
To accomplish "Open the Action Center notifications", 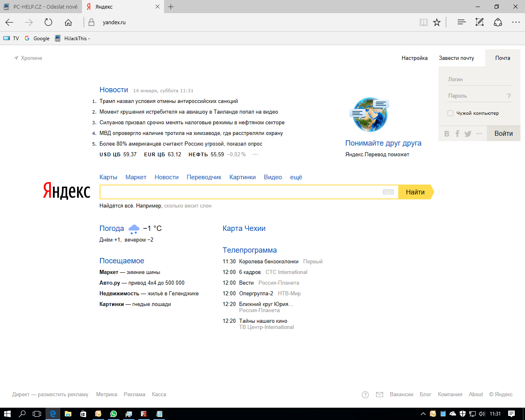I will point(511,414).
